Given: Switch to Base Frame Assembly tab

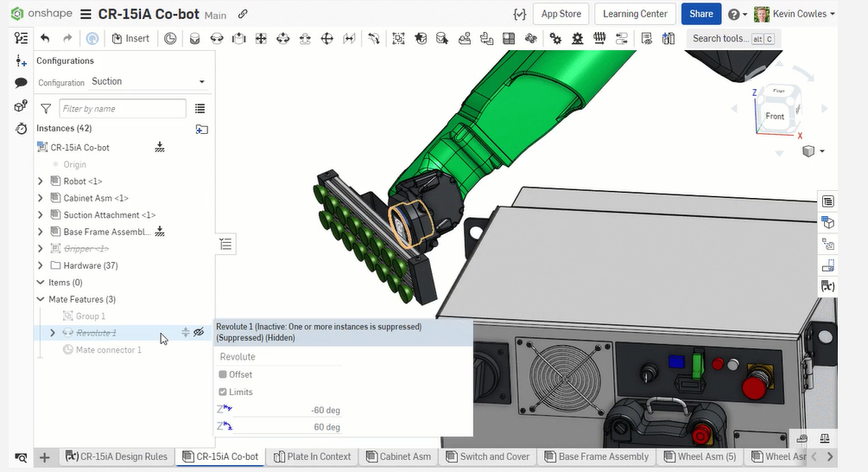Looking at the screenshot, I should tap(596, 456).
